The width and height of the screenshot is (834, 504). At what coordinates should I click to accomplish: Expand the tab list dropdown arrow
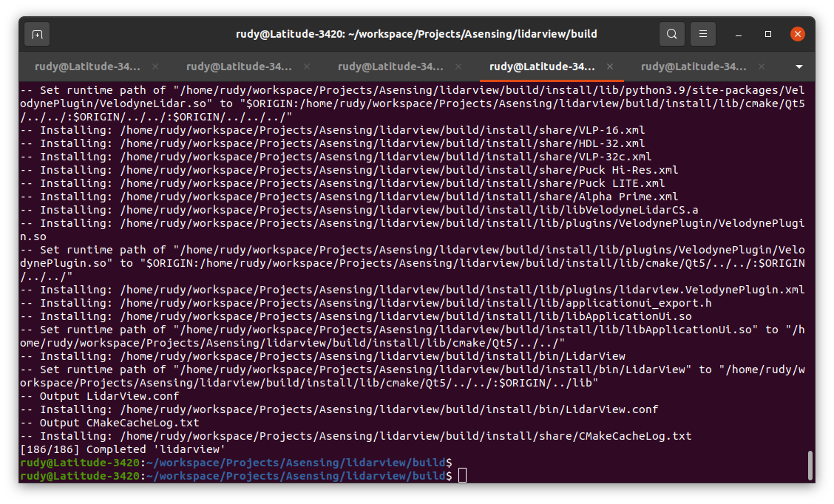point(799,66)
